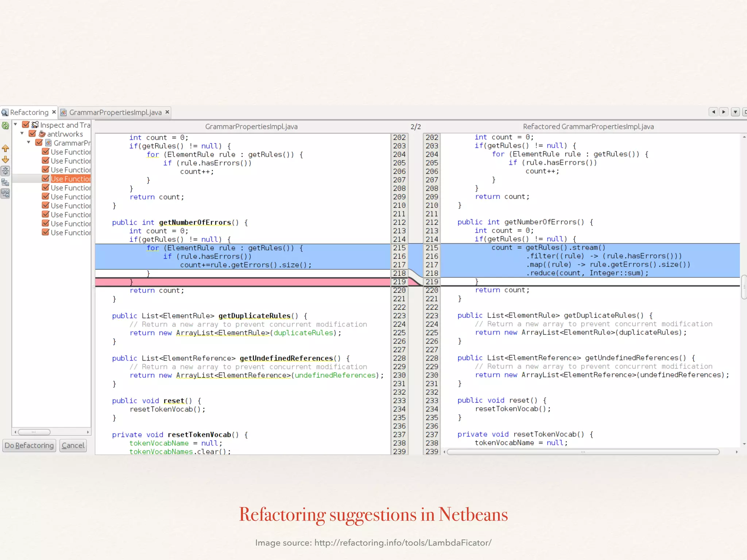Click the tree panel scrollbar left arrow
The image size is (747, 560).
click(15, 432)
